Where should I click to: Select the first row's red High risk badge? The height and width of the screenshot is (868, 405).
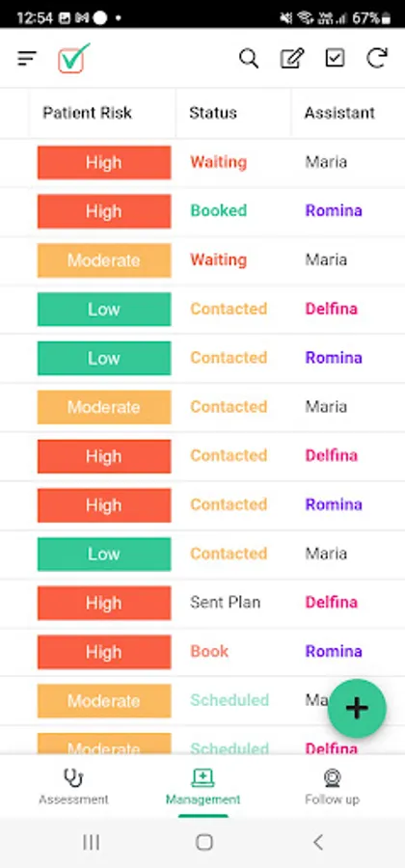(104, 163)
